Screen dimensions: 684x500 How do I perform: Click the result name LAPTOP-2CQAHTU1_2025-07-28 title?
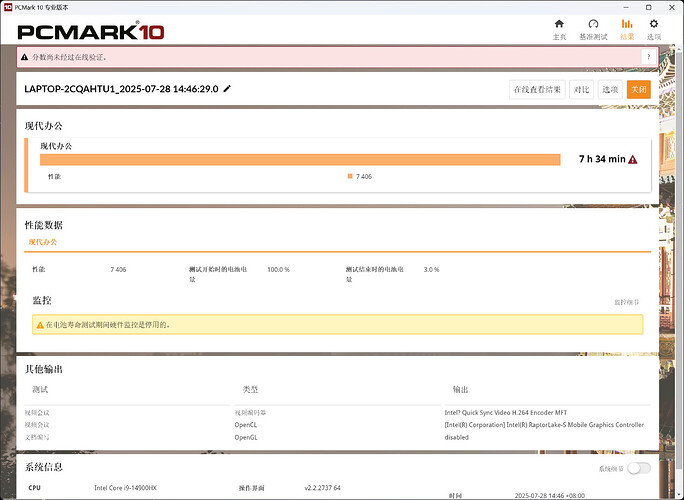[x=121, y=89]
